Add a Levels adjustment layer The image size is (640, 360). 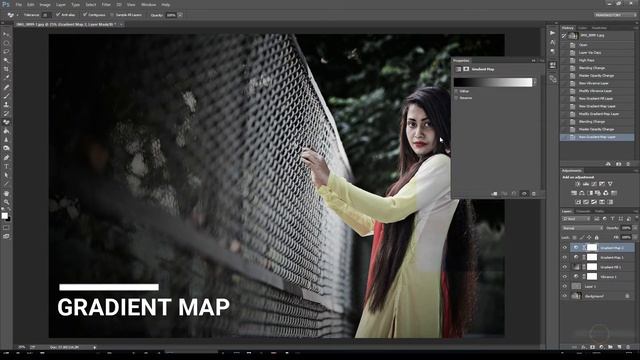pos(586,184)
